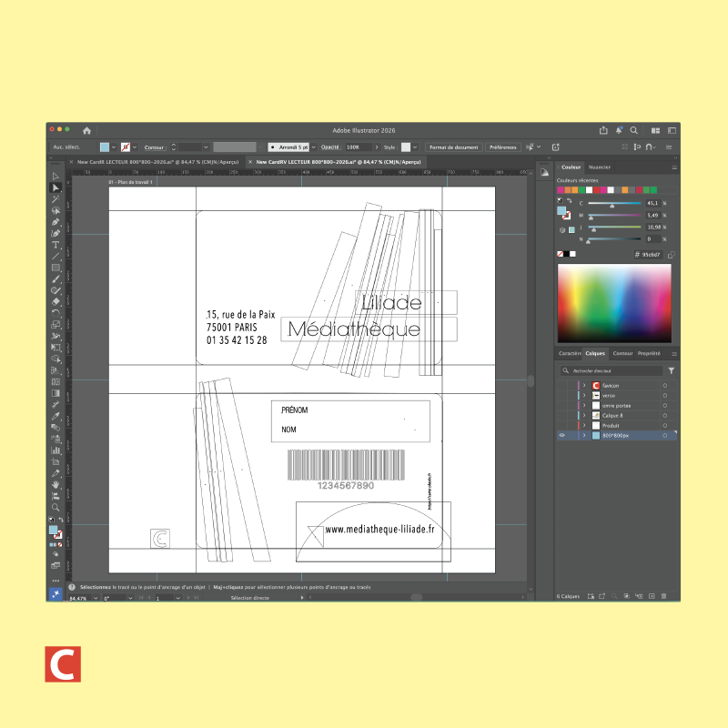Click the Format de document button
728x728 pixels.
click(x=453, y=147)
